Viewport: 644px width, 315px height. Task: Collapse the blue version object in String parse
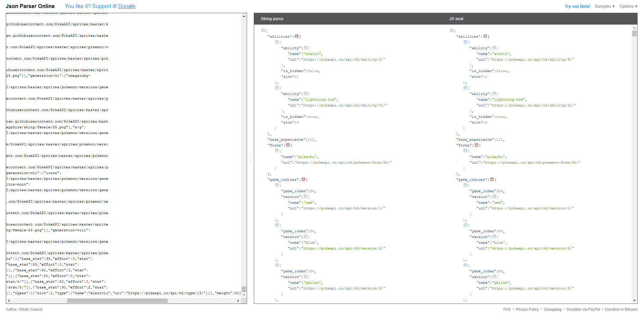click(x=305, y=237)
